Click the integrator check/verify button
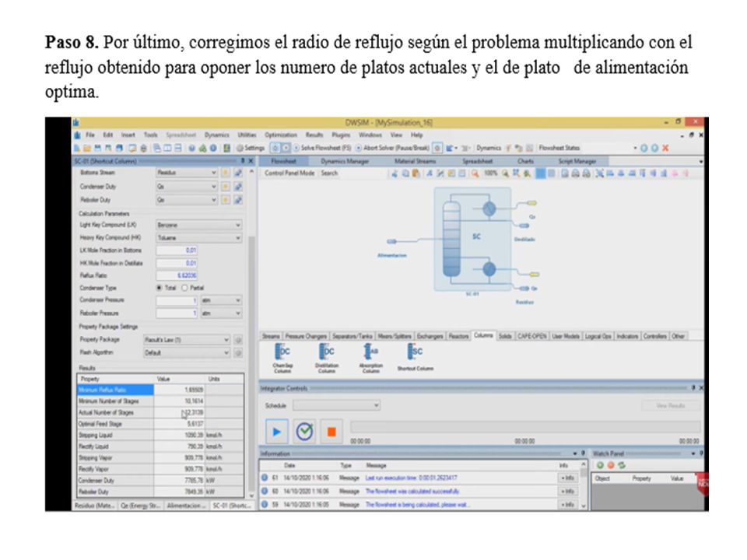747x560 pixels. click(x=304, y=432)
